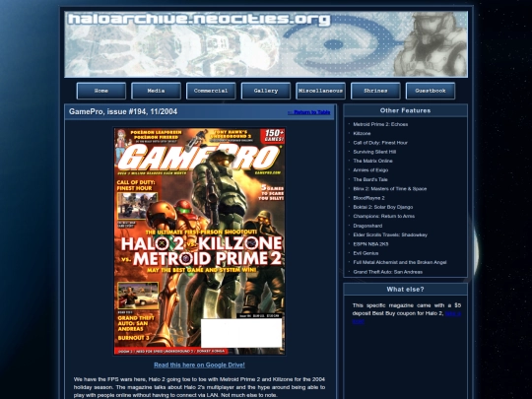Click Champions: Return to Arms entry
This screenshot has height=399, width=532.
(x=384, y=216)
